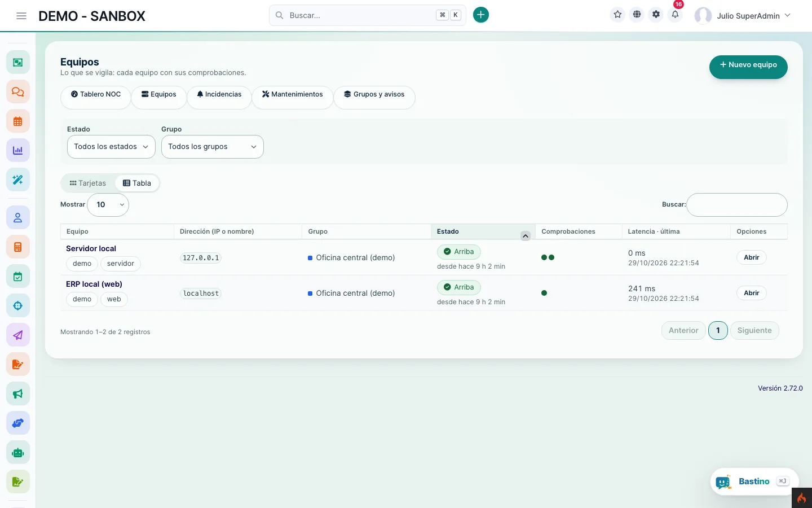Switch to Tarjetas card view
The image size is (812, 508).
tap(88, 183)
